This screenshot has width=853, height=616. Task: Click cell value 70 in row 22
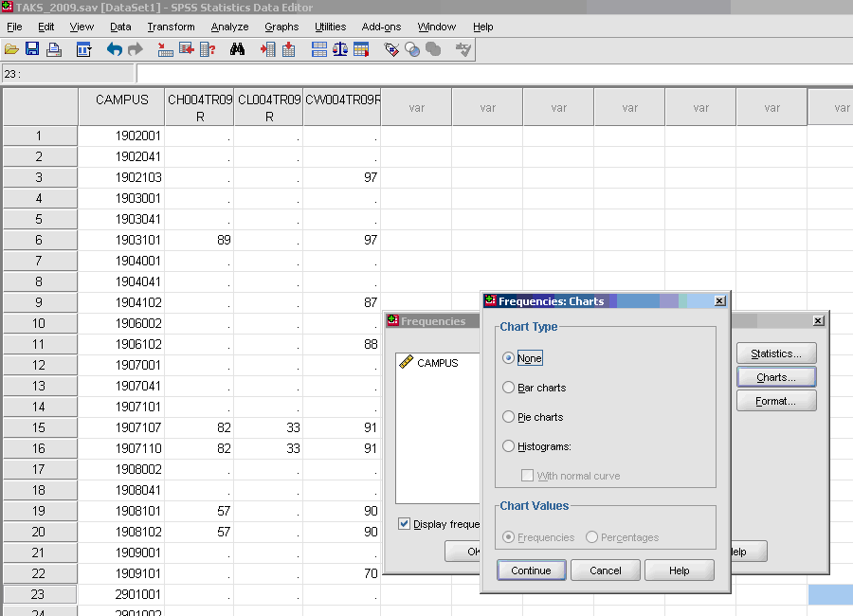coord(342,573)
